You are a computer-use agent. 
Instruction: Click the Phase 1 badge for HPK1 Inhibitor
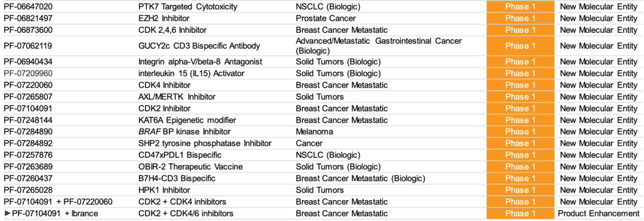pos(521,190)
